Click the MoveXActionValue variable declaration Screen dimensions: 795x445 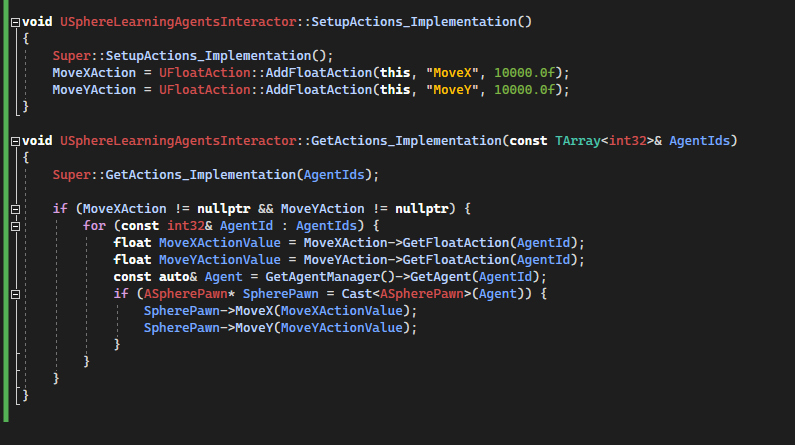(x=220, y=243)
